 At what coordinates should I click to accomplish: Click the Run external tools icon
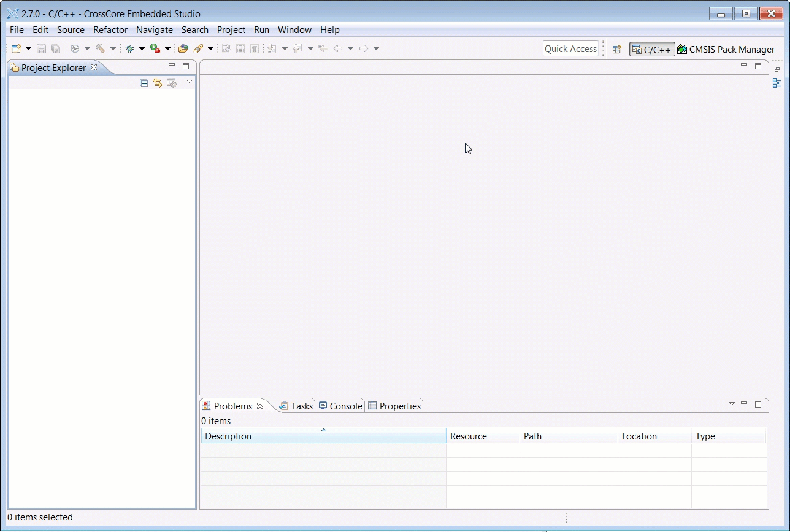pyautogui.click(x=155, y=48)
